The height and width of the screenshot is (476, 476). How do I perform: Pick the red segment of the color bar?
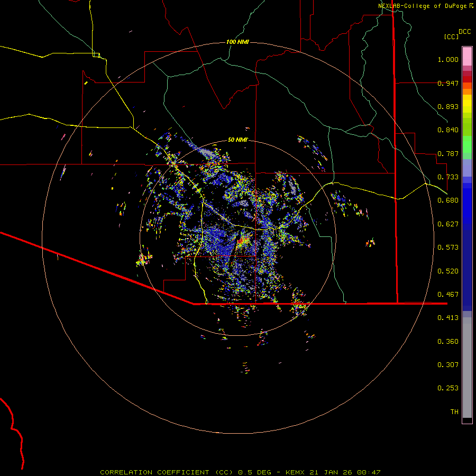coord(467,79)
